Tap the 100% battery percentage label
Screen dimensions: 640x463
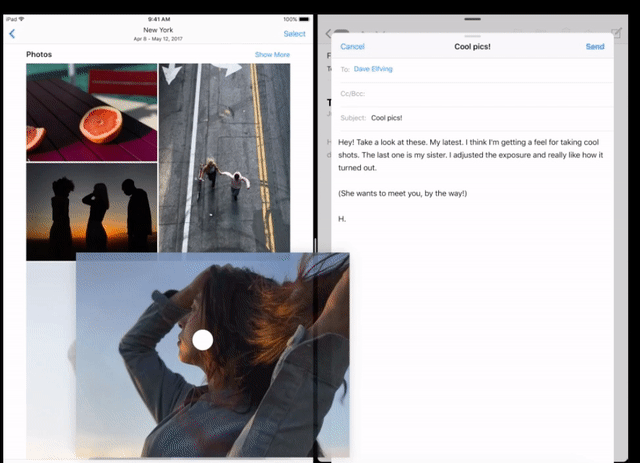point(290,19)
